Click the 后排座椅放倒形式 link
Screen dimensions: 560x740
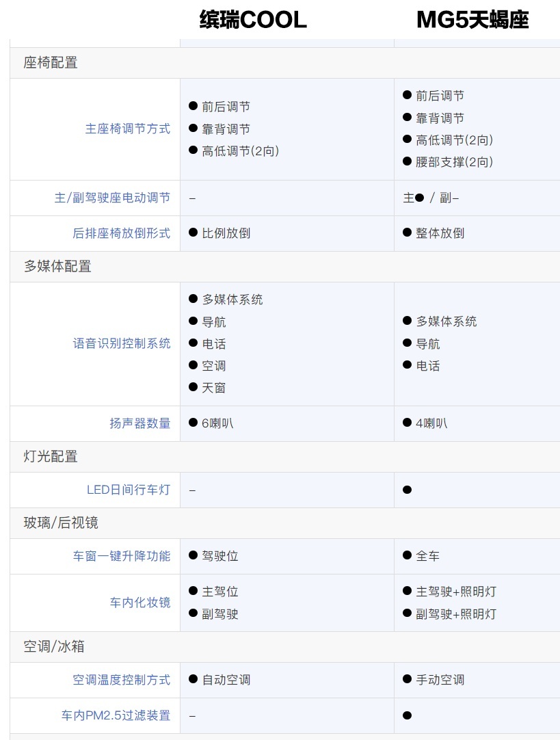coord(121,233)
